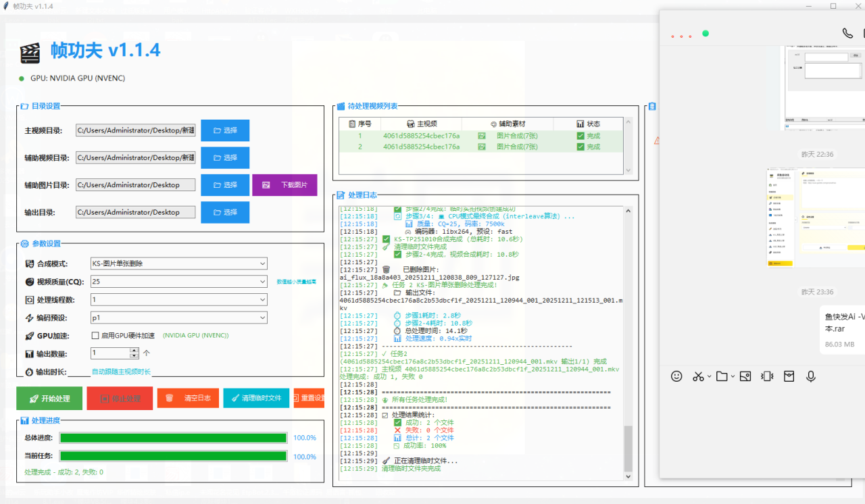
Task: Enable 启用GPU硬件加速 checkbox
Action: click(x=95, y=335)
